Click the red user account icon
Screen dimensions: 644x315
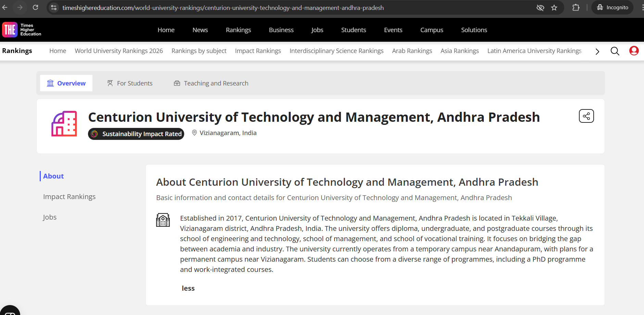pyautogui.click(x=634, y=51)
